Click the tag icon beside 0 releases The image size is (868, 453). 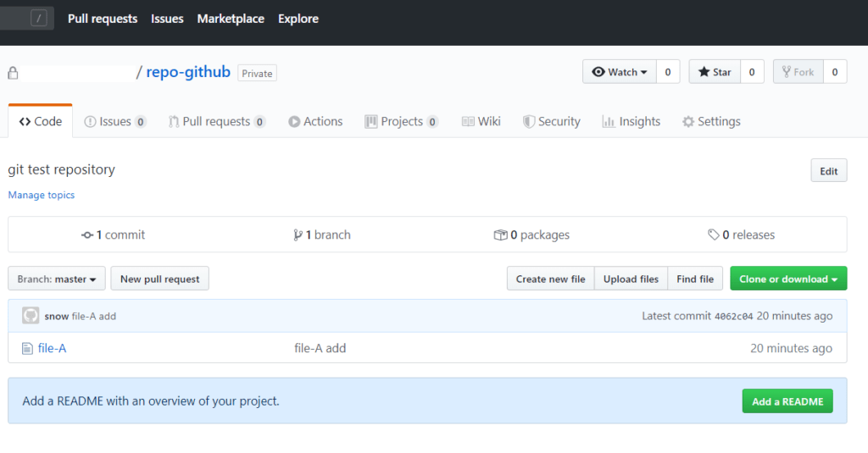(x=713, y=235)
